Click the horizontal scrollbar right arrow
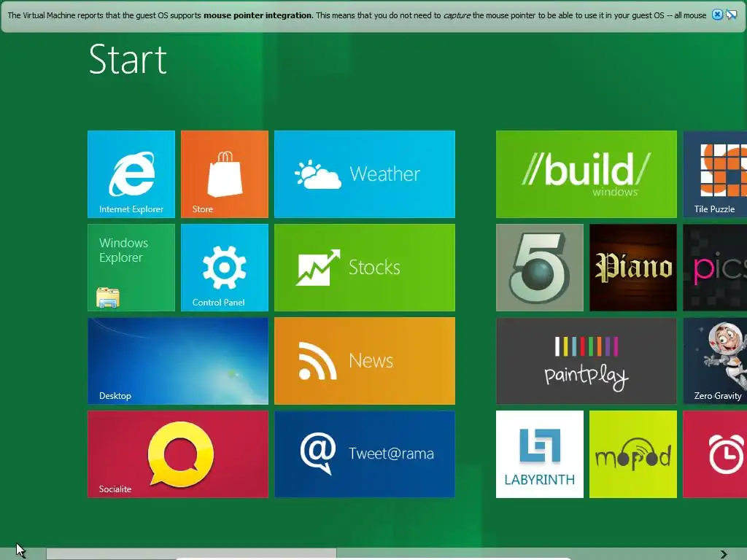Screen dimensions: 747x560 [724, 554]
